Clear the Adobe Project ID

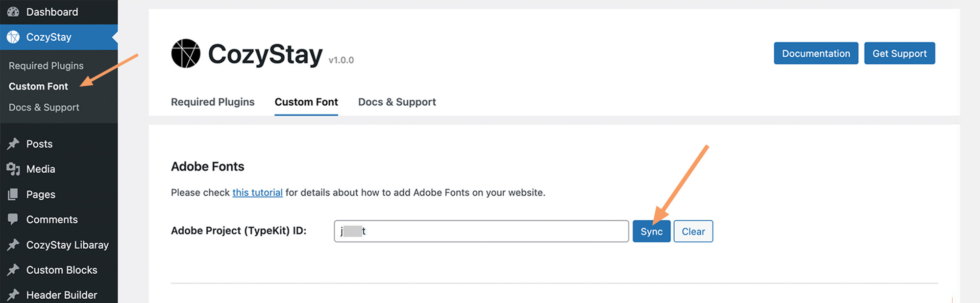pos(693,232)
